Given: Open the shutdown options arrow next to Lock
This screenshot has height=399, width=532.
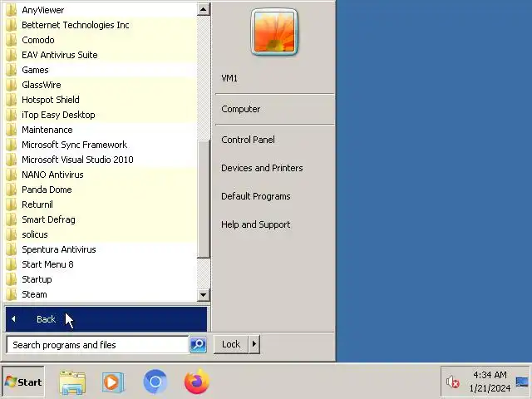Looking at the screenshot, I should pos(254,344).
